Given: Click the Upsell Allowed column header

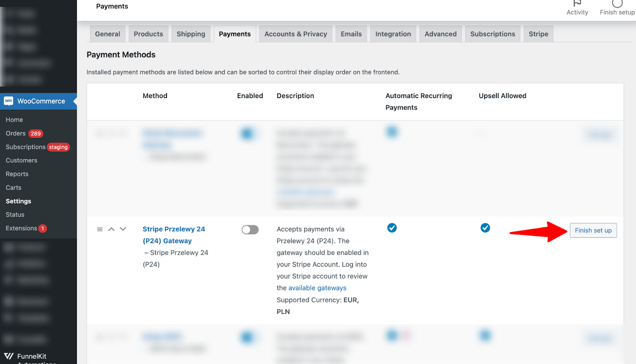Looking at the screenshot, I should pos(502,96).
